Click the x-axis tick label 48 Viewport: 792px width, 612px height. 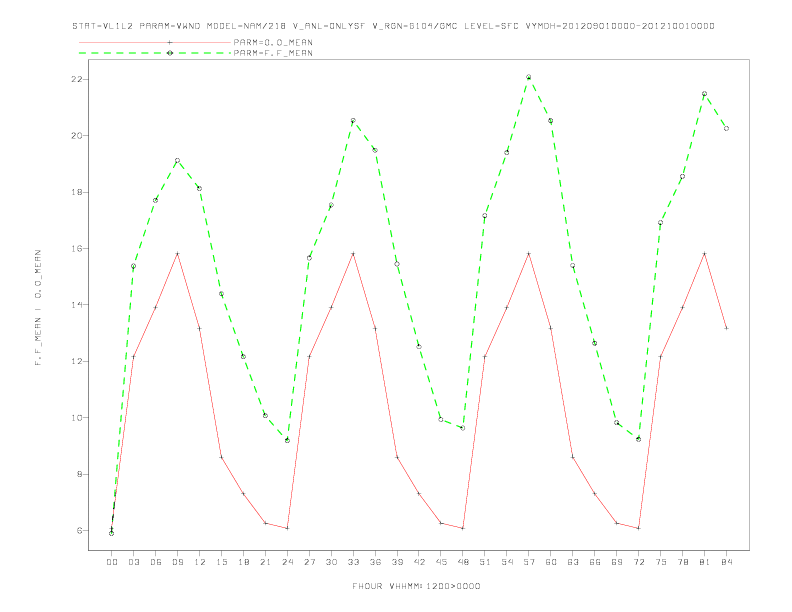[463, 562]
